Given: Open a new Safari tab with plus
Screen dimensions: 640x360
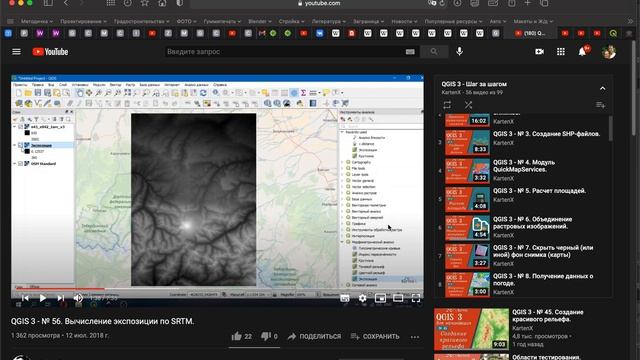Looking at the screenshot, I should (x=528, y=3).
